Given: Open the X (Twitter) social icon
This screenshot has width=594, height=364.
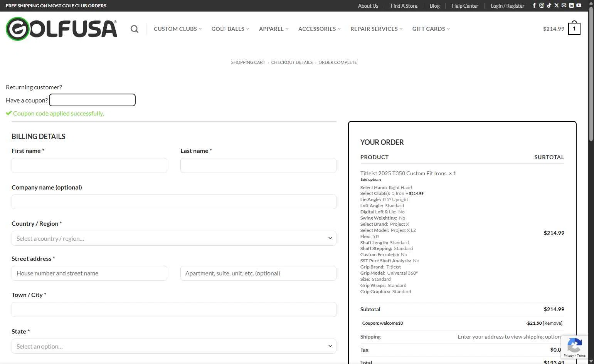Looking at the screenshot, I should click(x=556, y=5).
